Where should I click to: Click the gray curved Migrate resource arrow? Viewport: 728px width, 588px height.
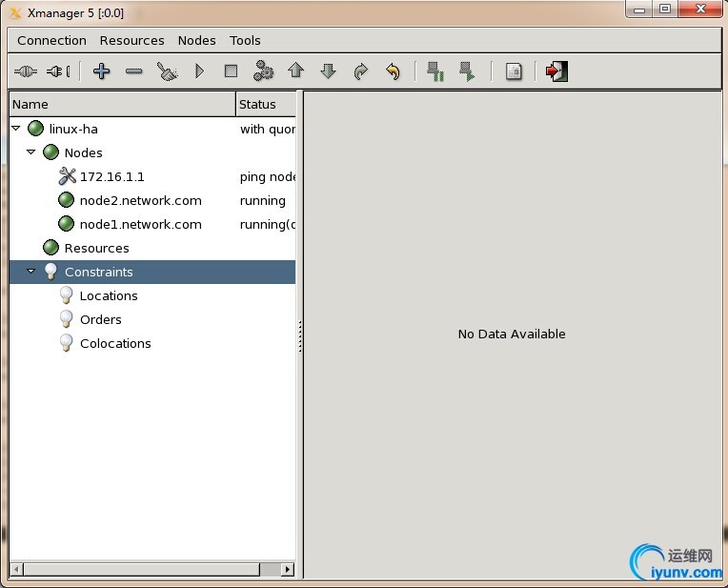361,71
